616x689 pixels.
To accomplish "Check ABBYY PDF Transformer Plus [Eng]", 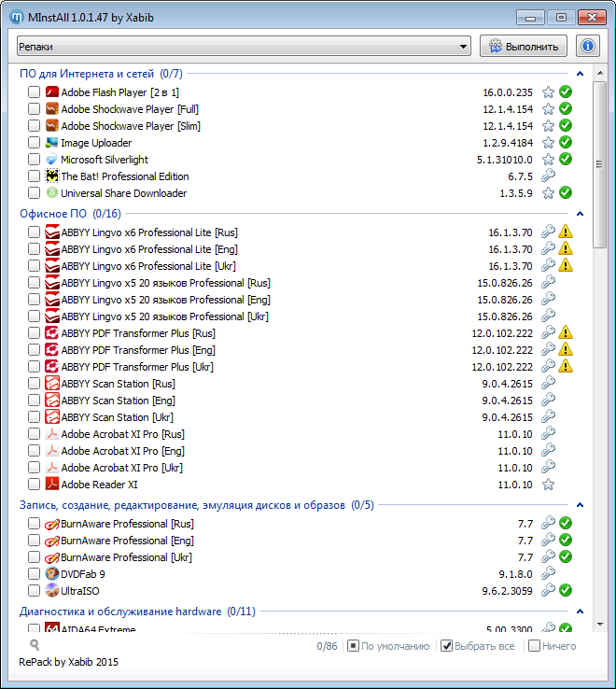I will (x=34, y=350).
